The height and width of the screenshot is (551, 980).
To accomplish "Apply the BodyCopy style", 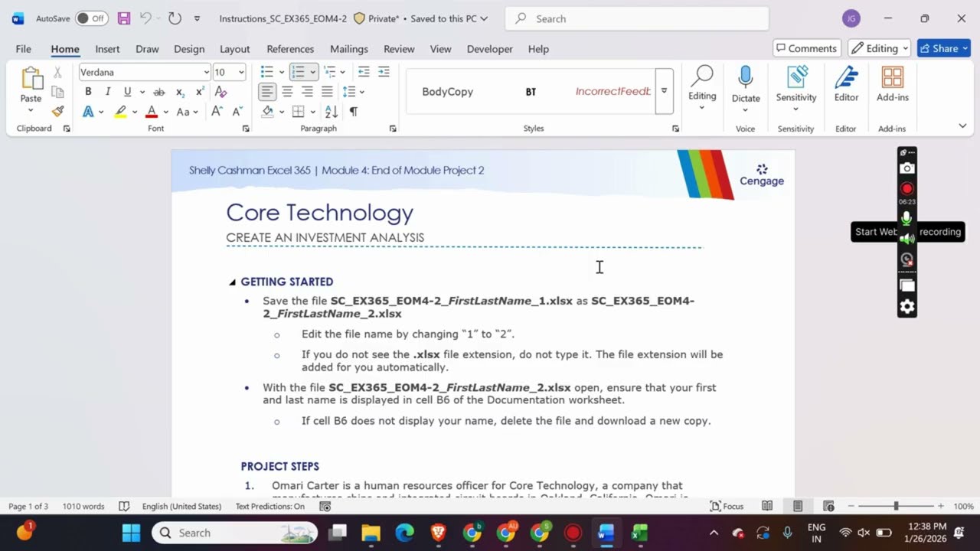I will (448, 92).
